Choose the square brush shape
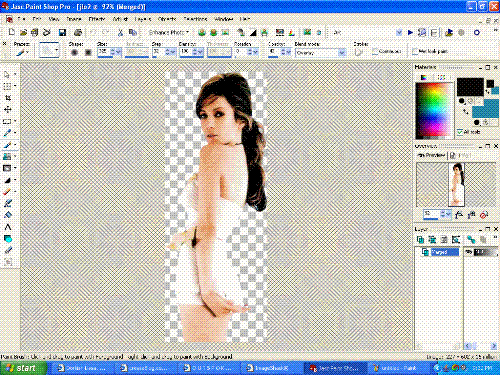The height and width of the screenshot is (375, 500). [x=88, y=52]
